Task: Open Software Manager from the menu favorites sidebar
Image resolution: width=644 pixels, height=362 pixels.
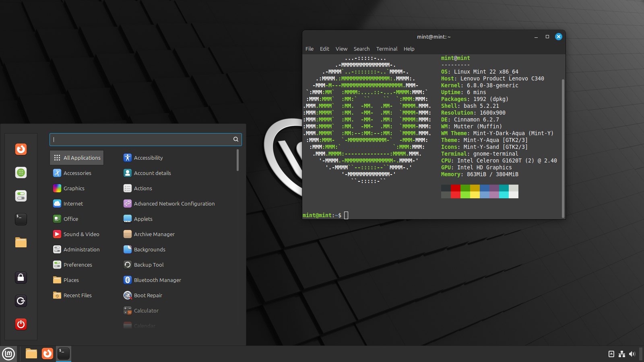Action: [21, 173]
